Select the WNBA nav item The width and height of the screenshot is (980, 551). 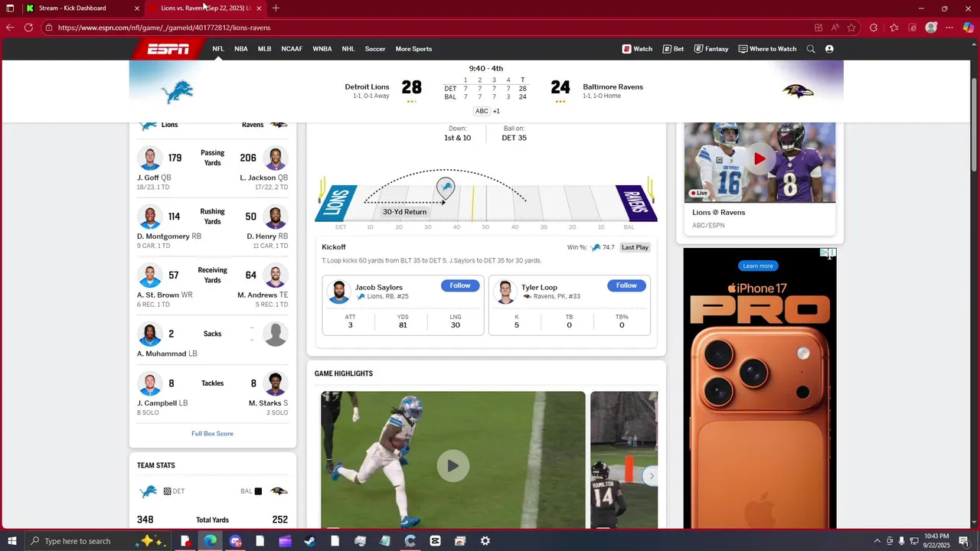coord(322,49)
